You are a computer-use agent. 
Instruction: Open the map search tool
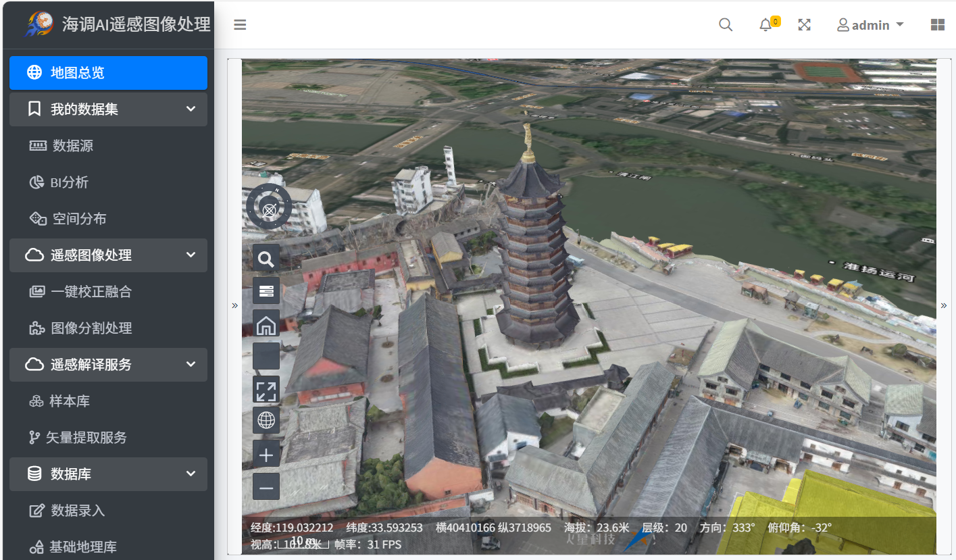pyautogui.click(x=266, y=259)
